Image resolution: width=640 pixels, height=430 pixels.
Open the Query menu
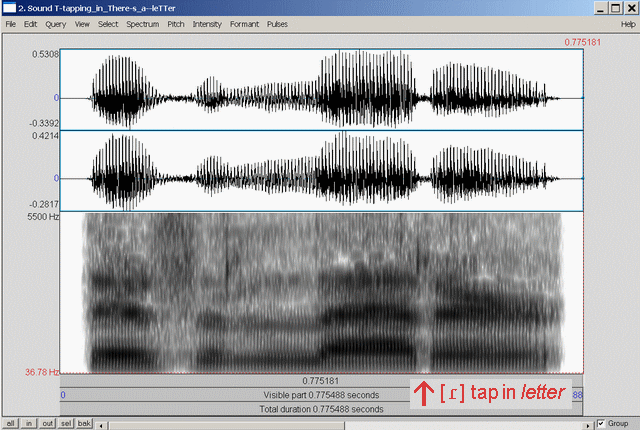coord(56,23)
